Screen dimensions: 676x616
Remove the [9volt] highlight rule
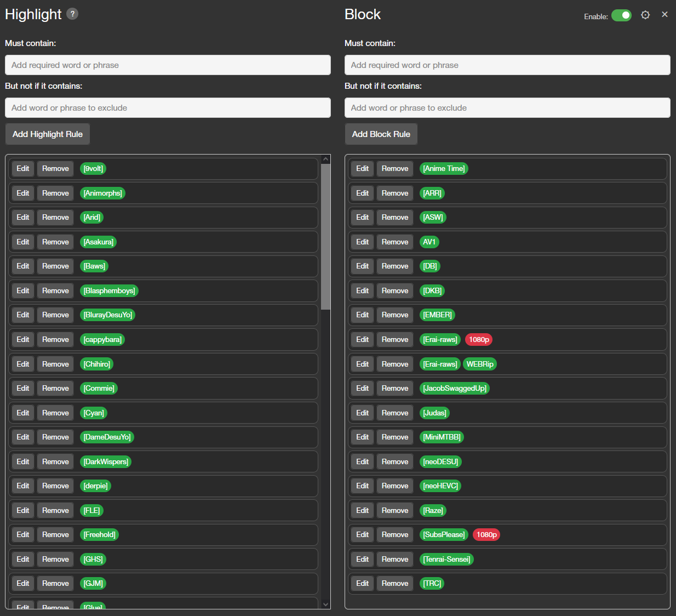55,168
